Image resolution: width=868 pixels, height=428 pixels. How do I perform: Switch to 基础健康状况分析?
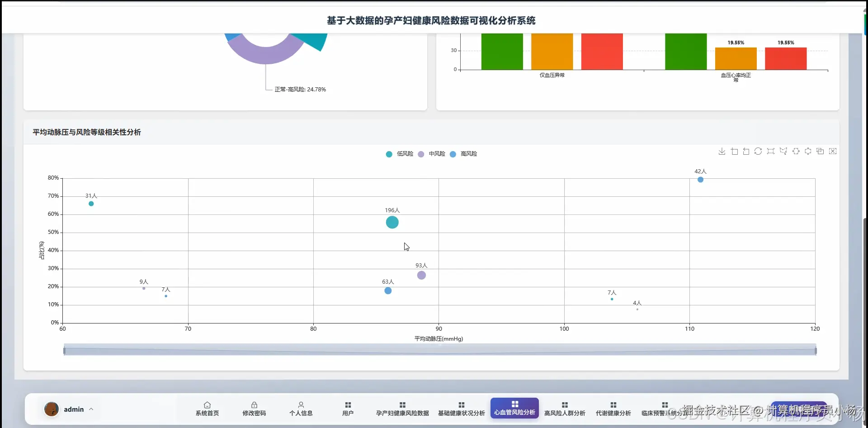(x=461, y=409)
